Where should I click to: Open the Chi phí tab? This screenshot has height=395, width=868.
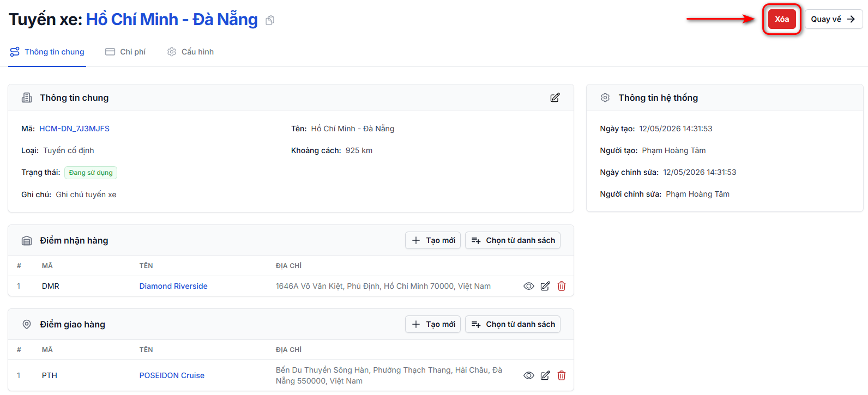coord(125,52)
